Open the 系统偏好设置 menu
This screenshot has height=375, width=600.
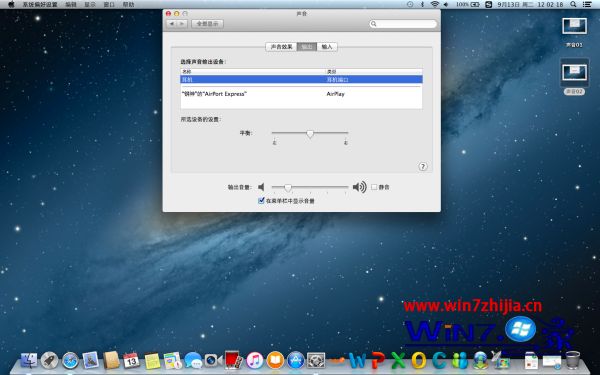40,5
